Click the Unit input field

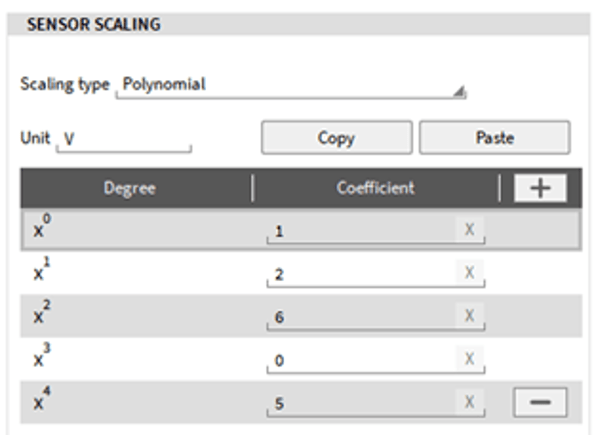click(124, 140)
